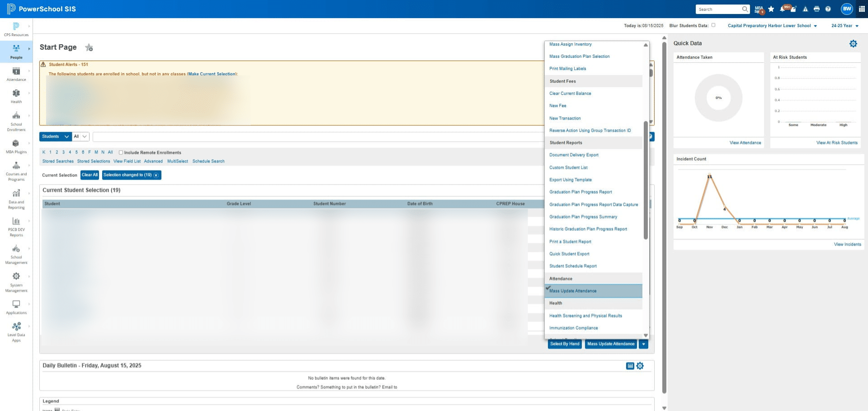Open School Management in sidebar
868x411 pixels.
point(16,255)
